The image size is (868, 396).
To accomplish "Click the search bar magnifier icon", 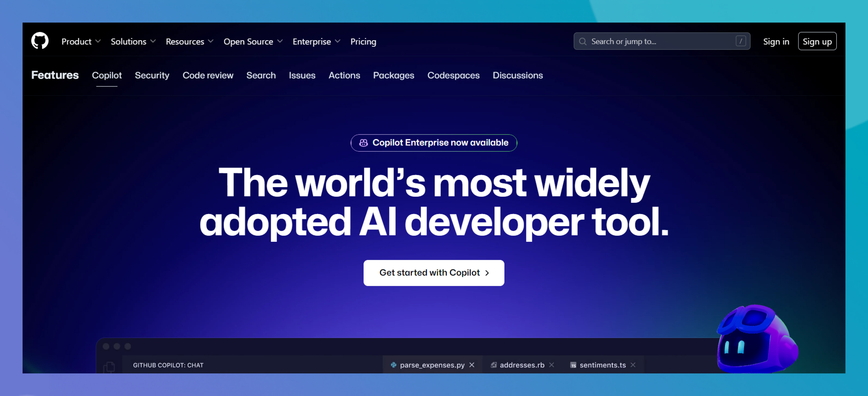I will click(x=582, y=41).
